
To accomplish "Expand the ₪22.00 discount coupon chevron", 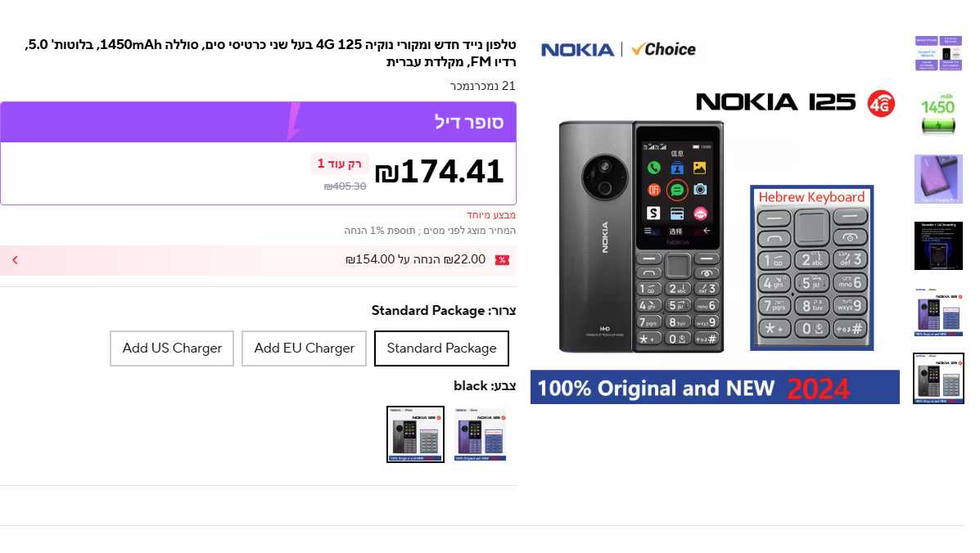I will pyautogui.click(x=15, y=260).
